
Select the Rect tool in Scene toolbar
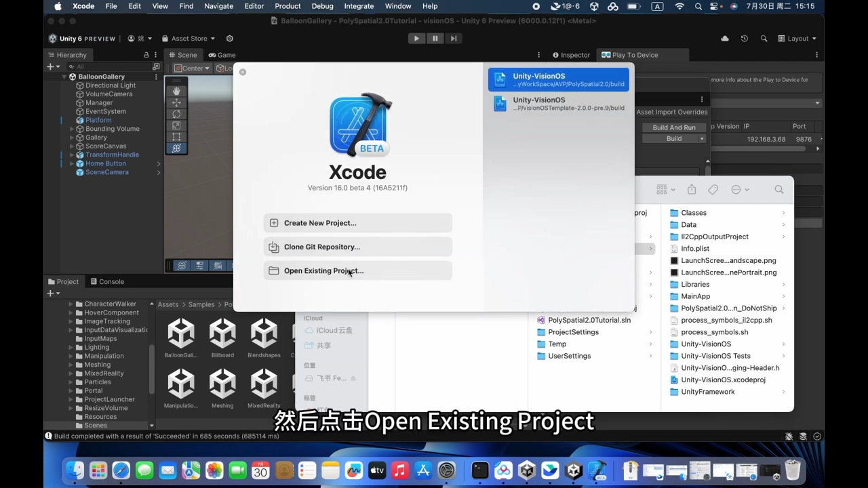(176, 137)
